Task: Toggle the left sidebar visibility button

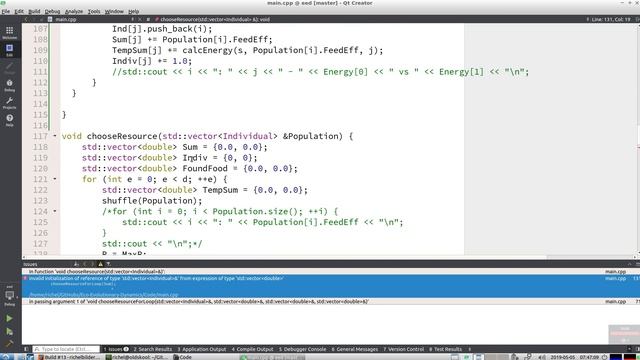Action: 26,349
